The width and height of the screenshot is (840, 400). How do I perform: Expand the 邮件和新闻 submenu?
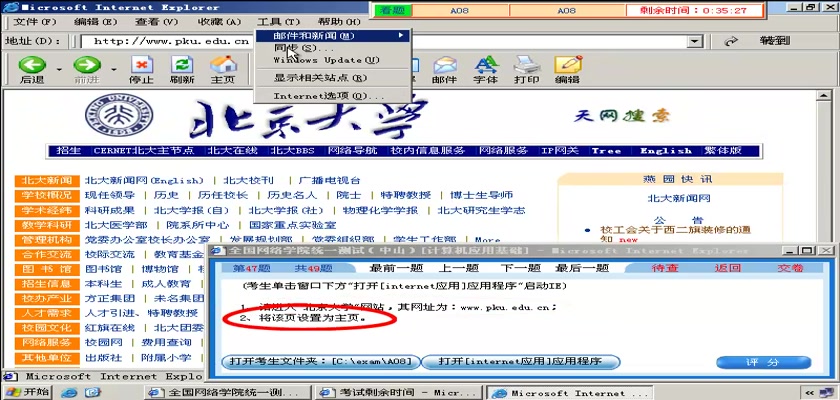[333, 36]
